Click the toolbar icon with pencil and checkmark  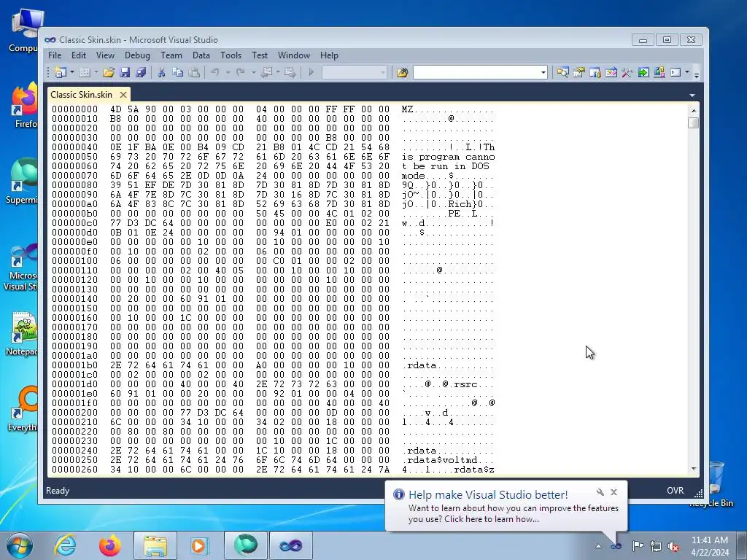click(x=611, y=72)
